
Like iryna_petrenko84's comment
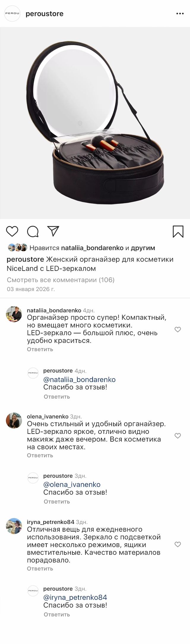tap(178, 544)
